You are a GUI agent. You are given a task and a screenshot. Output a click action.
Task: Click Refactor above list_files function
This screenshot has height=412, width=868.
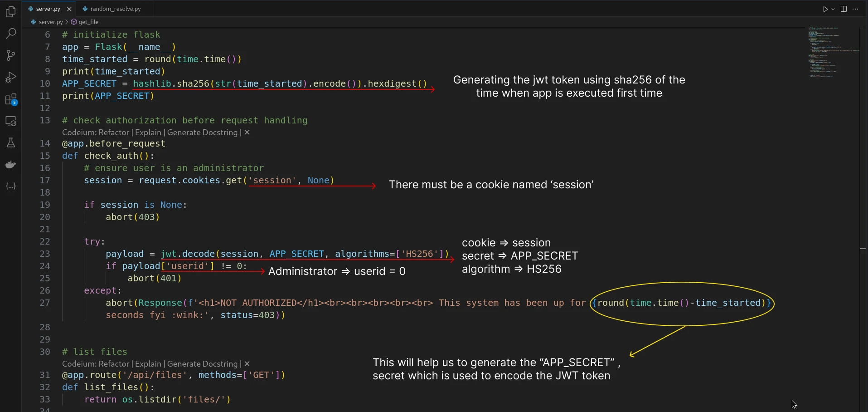pos(114,364)
